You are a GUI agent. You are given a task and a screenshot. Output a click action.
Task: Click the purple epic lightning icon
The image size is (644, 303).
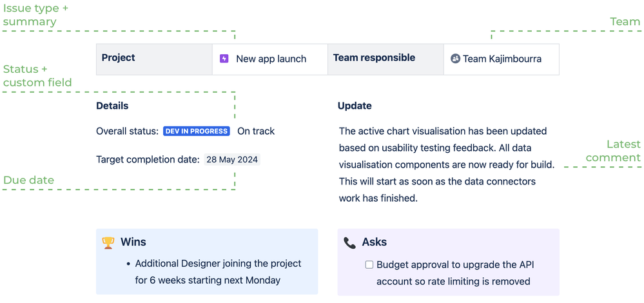tap(224, 59)
